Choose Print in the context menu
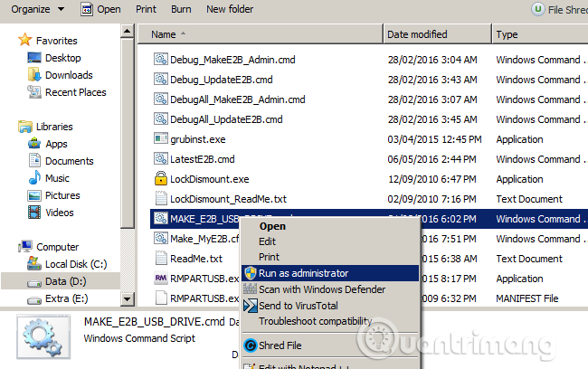This screenshot has height=369, width=588. click(269, 257)
